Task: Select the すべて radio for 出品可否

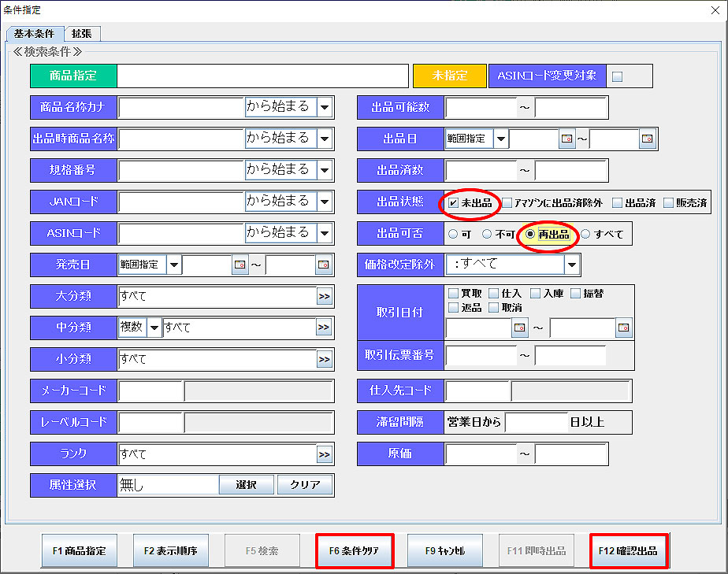Action: pos(585,234)
